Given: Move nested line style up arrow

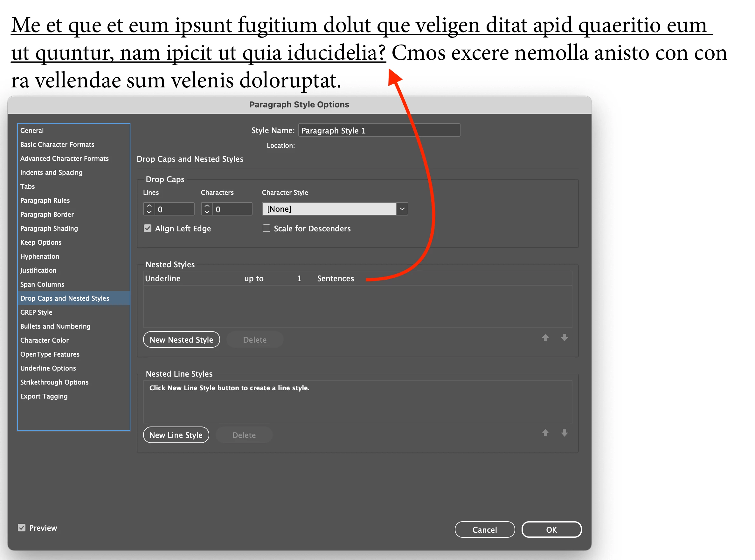Looking at the screenshot, I should (x=545, y=433).
